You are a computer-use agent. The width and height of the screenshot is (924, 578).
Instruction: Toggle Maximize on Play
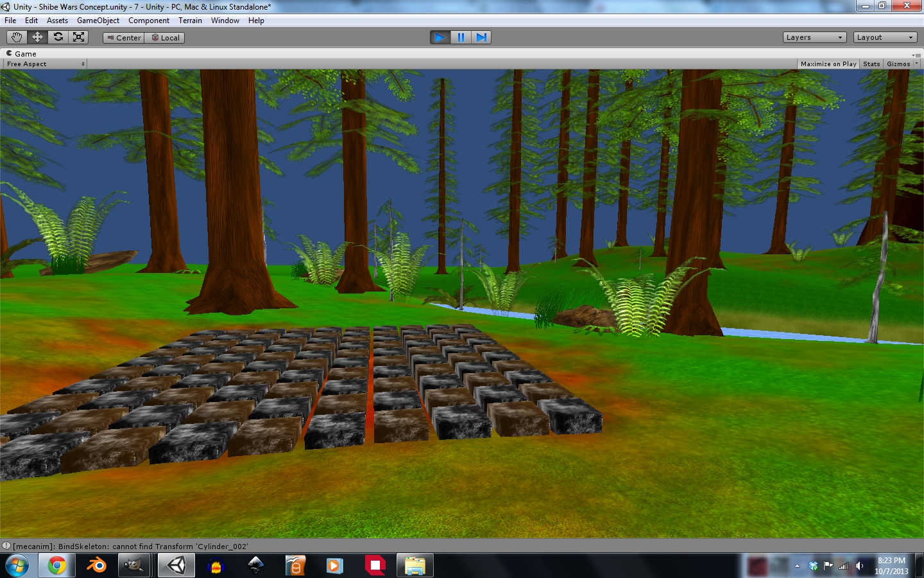tap(828, 64)
